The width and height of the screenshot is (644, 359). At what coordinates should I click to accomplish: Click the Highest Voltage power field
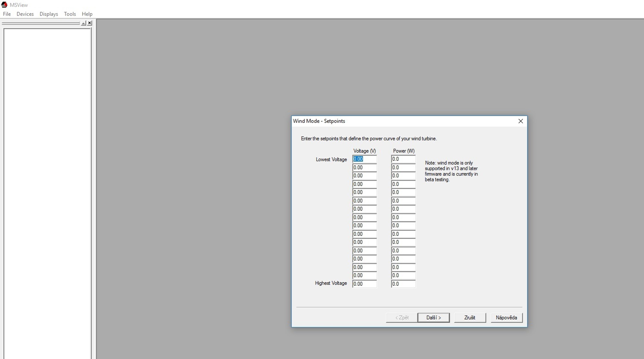(x=403, y=284)
